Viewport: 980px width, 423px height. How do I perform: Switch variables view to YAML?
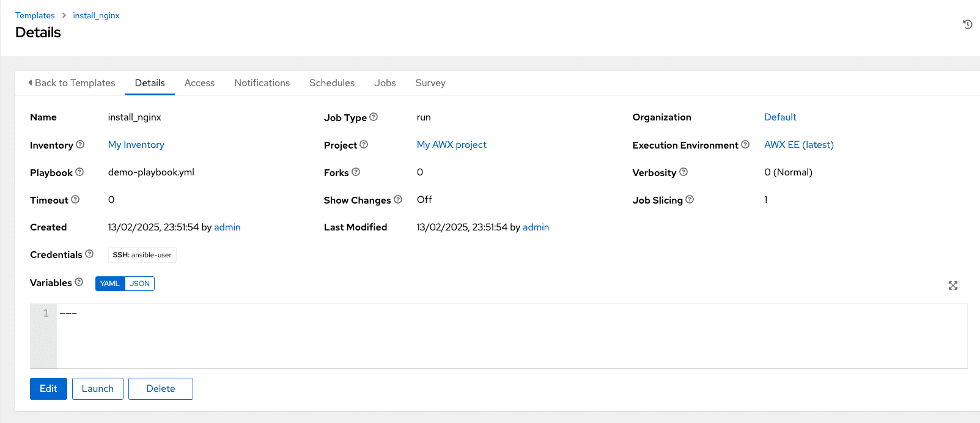pos(110,284)
